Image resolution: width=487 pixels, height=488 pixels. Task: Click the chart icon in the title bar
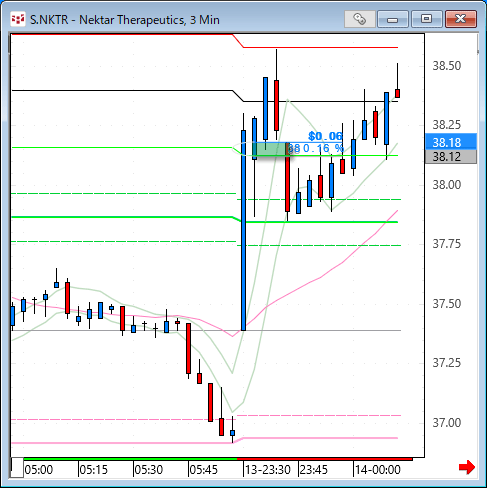pyautogui.click(x=18, y=19)
